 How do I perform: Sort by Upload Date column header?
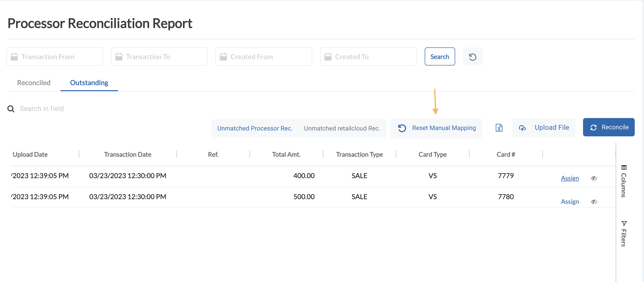(x=30, y=154)
